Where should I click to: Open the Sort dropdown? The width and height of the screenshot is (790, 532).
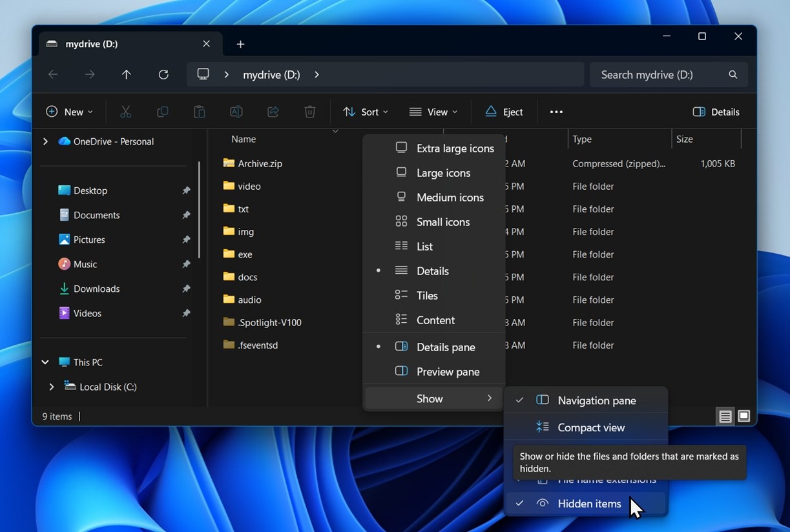(365, 111)
